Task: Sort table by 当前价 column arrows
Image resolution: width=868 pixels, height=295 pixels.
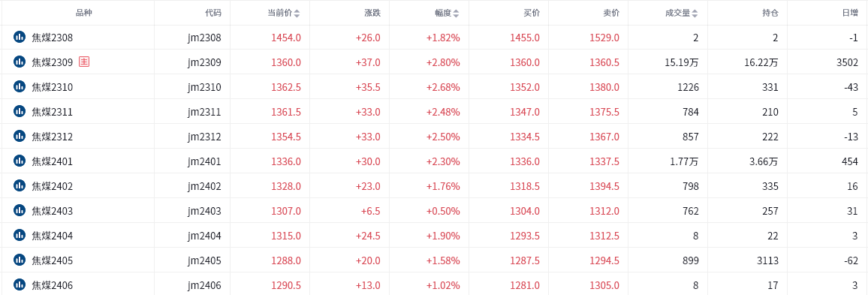Action: 297,14
